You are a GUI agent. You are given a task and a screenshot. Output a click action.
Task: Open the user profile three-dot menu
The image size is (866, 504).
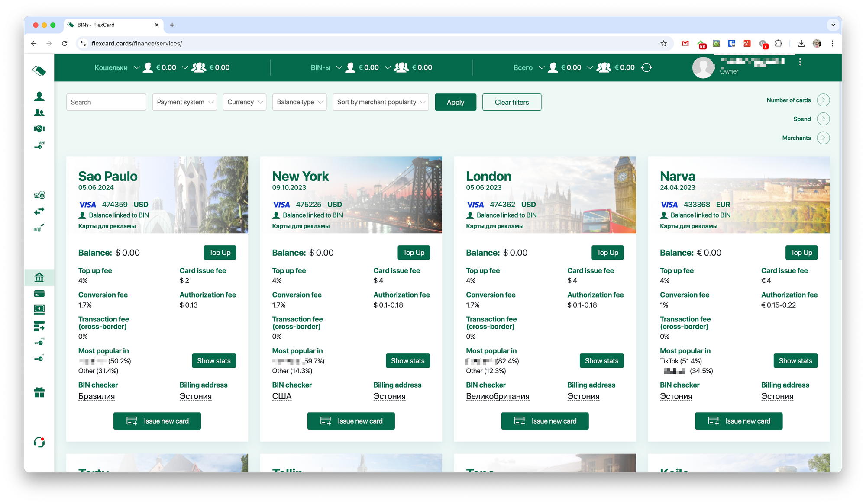click(800, 62)
